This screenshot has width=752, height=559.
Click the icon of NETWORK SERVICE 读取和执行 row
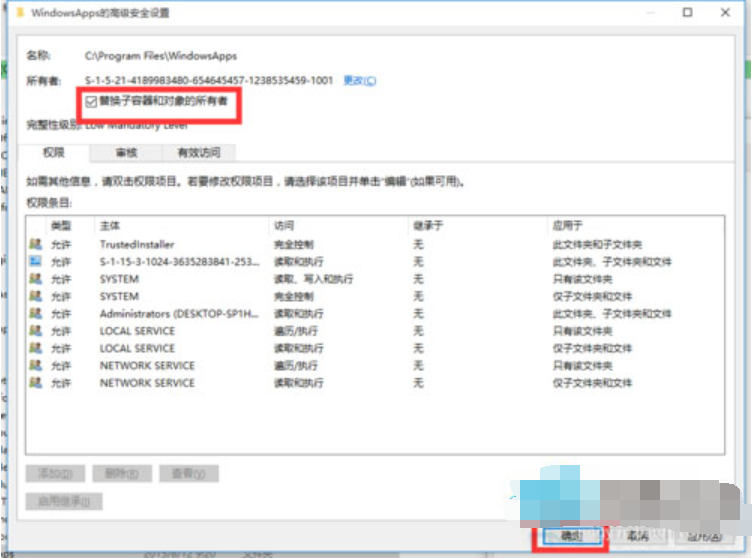[x=35, y=383]
